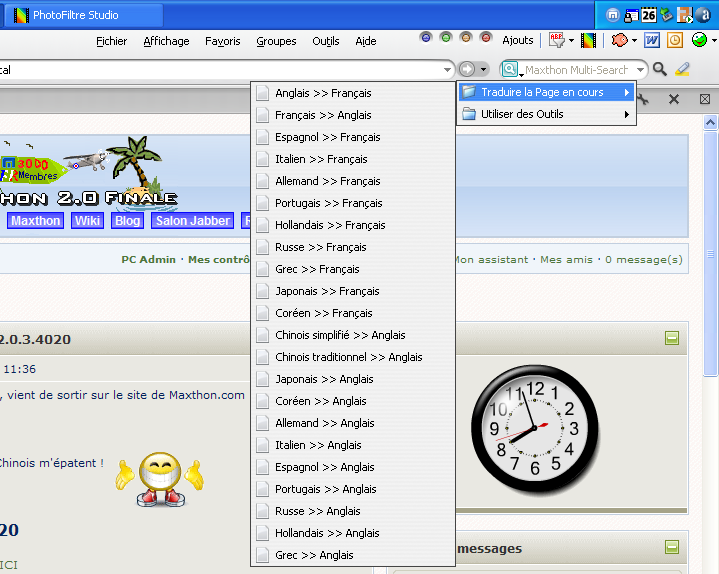Viewport: 719px width, 574px height.
Task: Click PhotoFiltre Studio taskbar button
Action: tap(84, 15)
